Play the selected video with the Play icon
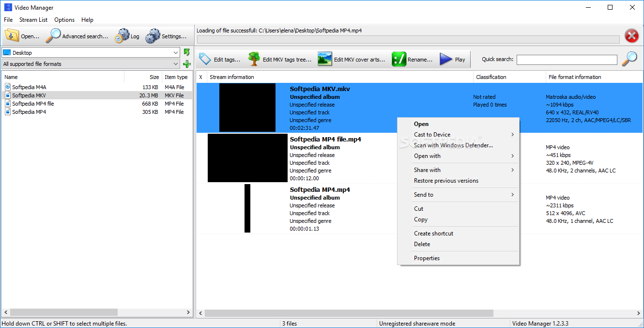The height and width of the screenshot is (328, 644). click(445, 59)
